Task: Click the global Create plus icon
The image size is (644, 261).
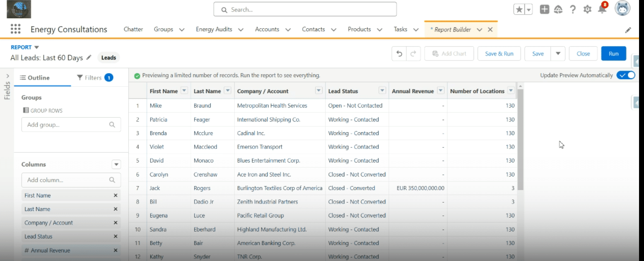Action: (x=545, y=10)
